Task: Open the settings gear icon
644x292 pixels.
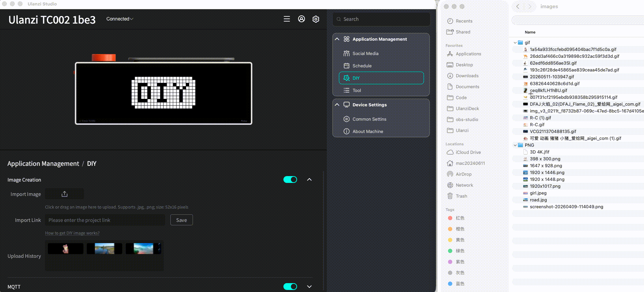Action: pyautogui.click(x=316, y=19)
